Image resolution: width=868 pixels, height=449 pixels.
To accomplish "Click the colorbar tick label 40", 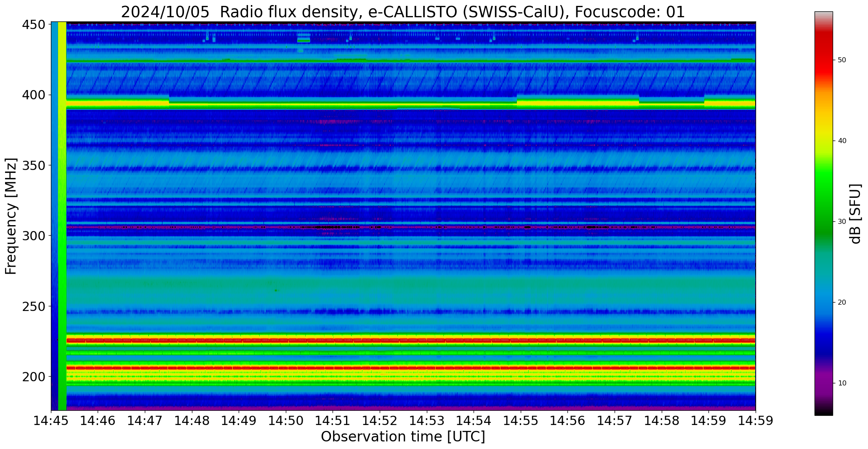I will tap(842, 141).
